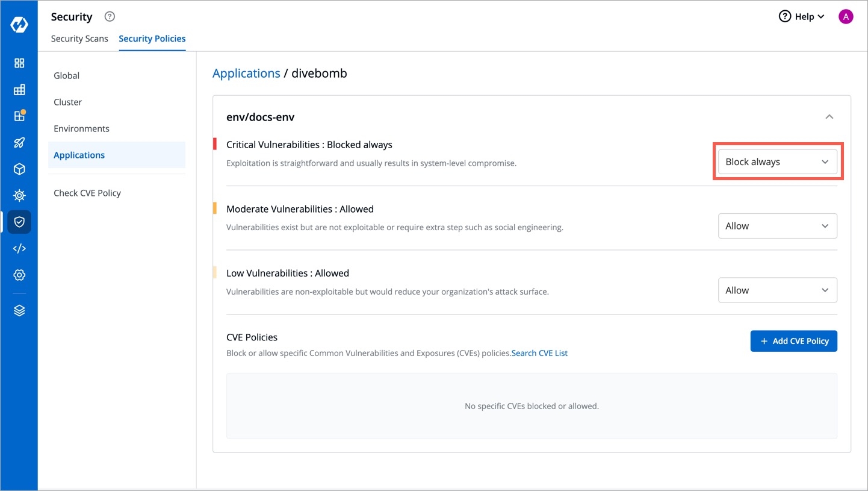Open the Moderate Vulnerabilities Allow dropdown
Image resolution: width=868 pixels, height=491 pixels.
pos(777,226)
